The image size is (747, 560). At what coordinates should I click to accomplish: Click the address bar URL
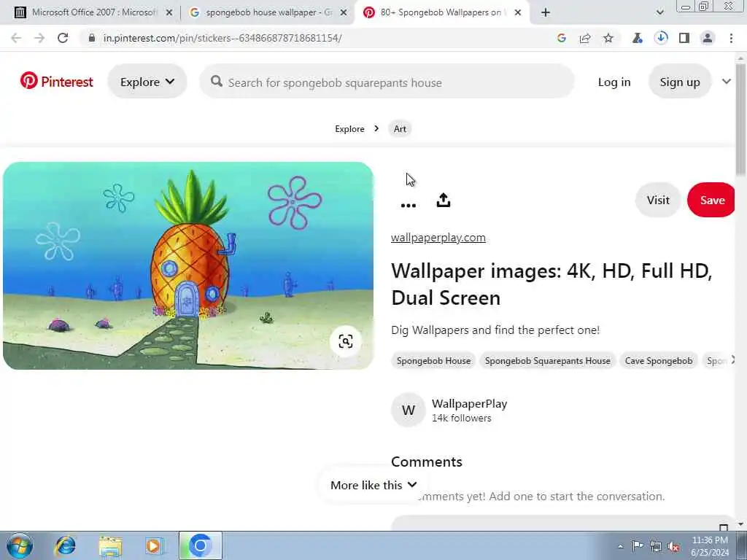point(222,38)
